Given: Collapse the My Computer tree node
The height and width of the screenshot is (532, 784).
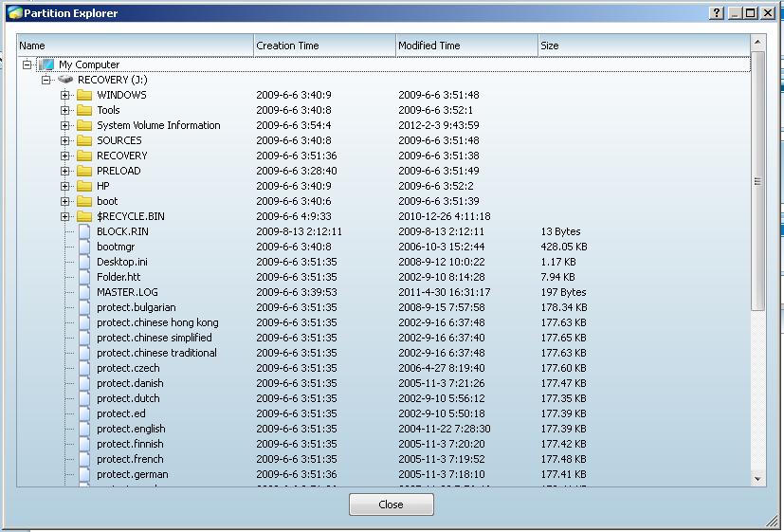Looking at the screenshot, I should tap(27, 64).
